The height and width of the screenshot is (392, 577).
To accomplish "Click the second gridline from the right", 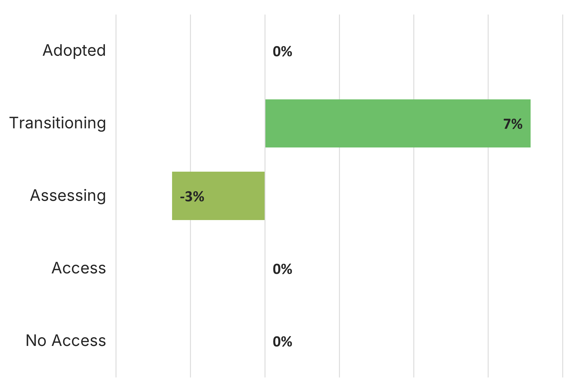I will [488, 230].
